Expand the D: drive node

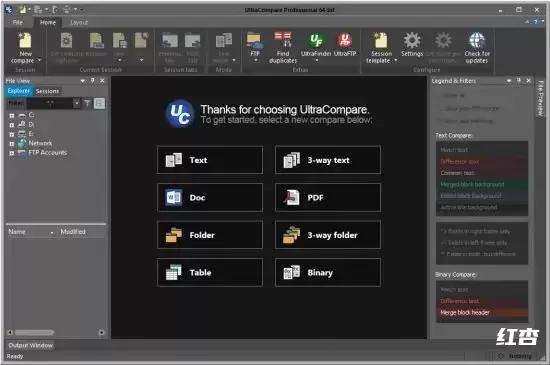coord(12,125)
